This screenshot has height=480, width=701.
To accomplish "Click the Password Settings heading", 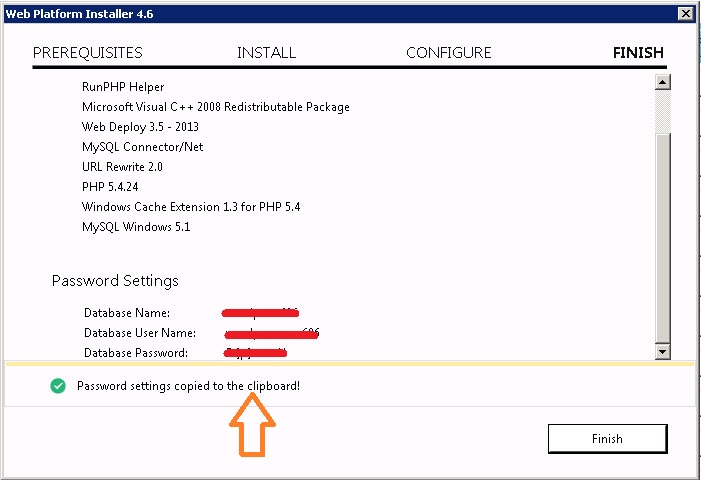I will (x=115, y=281).
